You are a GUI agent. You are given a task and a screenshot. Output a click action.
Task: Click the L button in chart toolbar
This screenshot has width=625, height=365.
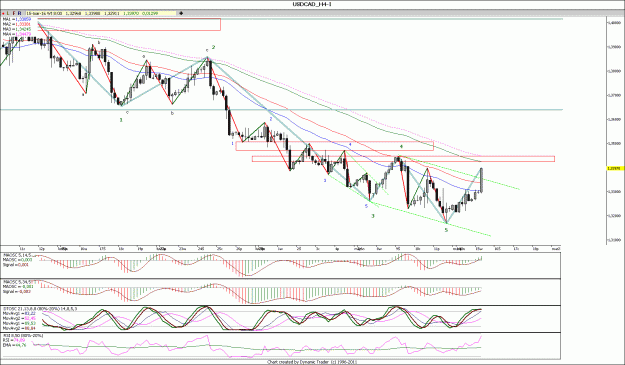[x=8, y=13]
